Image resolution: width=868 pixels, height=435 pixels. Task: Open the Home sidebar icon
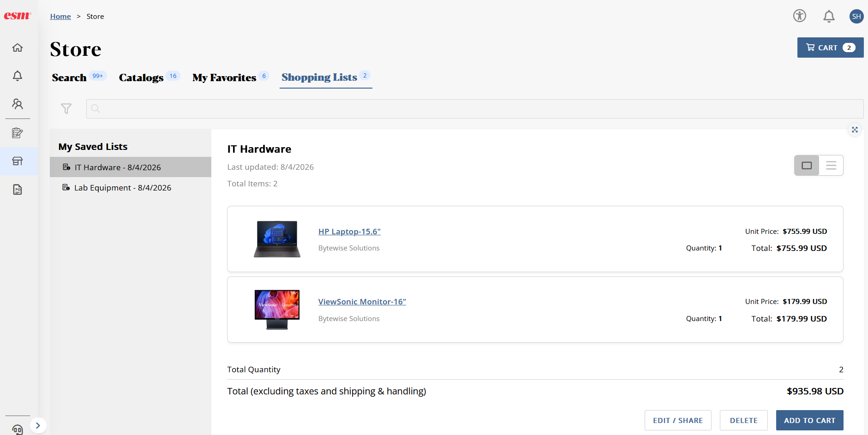[x=18, y=48]
